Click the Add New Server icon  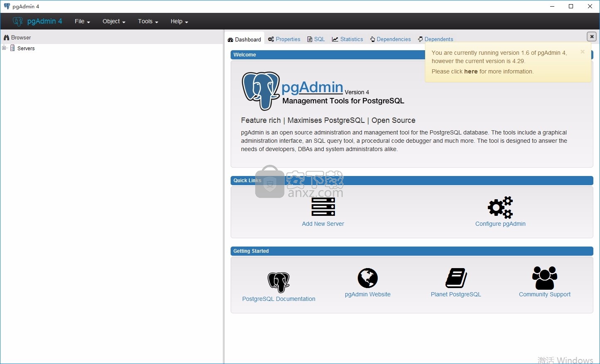coord(323,207)
